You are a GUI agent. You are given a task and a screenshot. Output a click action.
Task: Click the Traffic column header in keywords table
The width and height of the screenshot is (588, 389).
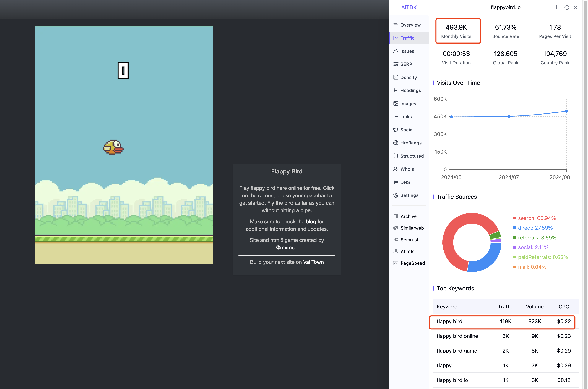coord(506,307)
